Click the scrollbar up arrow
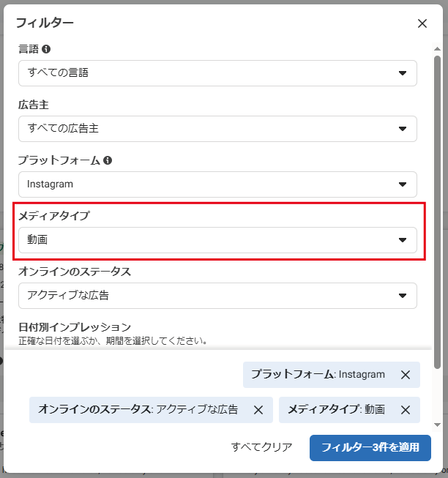448x478 pixels. 438,48
